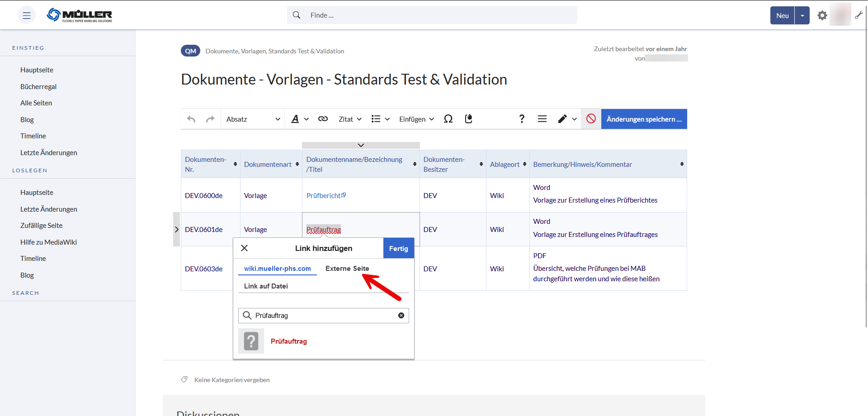Click the undo arrow in editor toolbar
The height and width of the screenshot is (416, 868).
[191, 119]
